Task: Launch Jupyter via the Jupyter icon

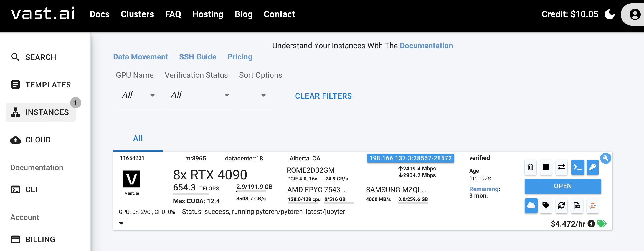Action: (x=593, y=206)
